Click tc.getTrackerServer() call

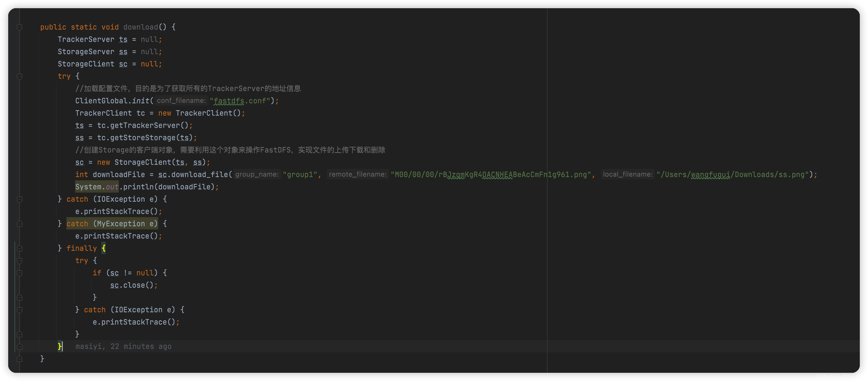click(x=142, y=125)
